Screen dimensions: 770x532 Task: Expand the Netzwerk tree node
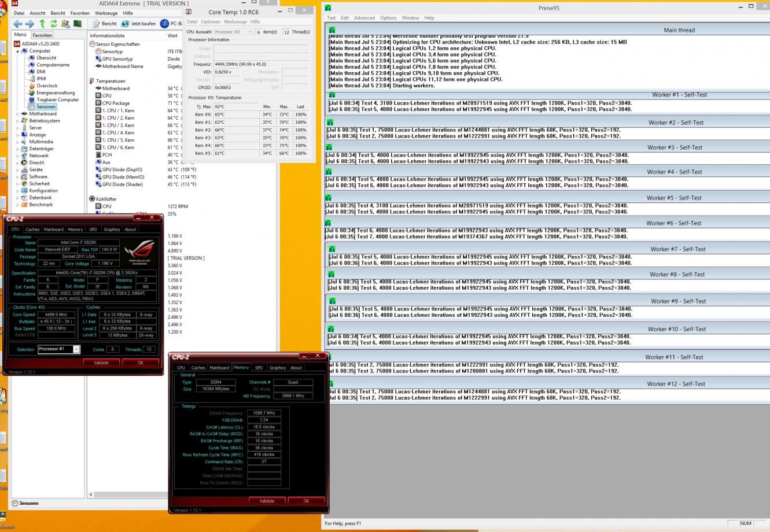point(17,156)
